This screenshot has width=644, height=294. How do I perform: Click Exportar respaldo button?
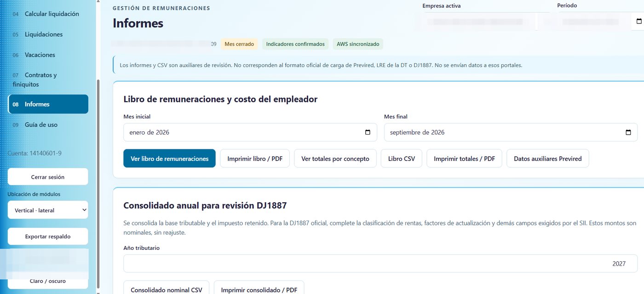48,236
